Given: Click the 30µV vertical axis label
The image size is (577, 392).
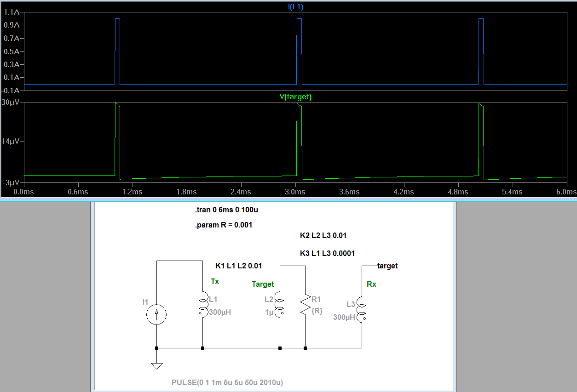Looking at the screenshot, I should tap(11, 102).
